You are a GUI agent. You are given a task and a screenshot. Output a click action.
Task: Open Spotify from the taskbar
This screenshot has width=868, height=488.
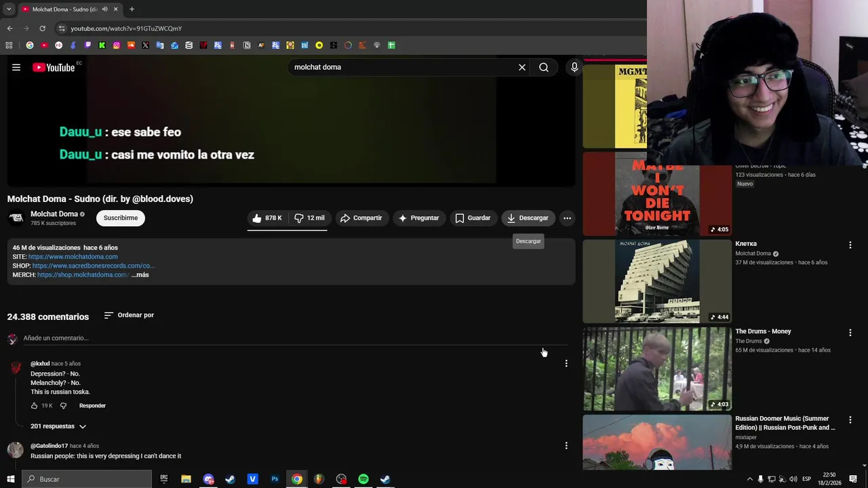click(363, 479)
